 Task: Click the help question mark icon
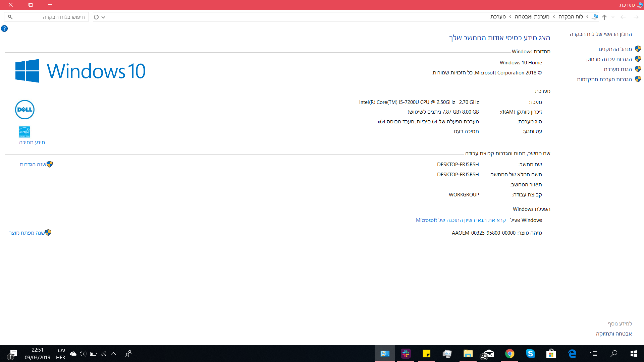pyautogui.click(x=4, y=28)
